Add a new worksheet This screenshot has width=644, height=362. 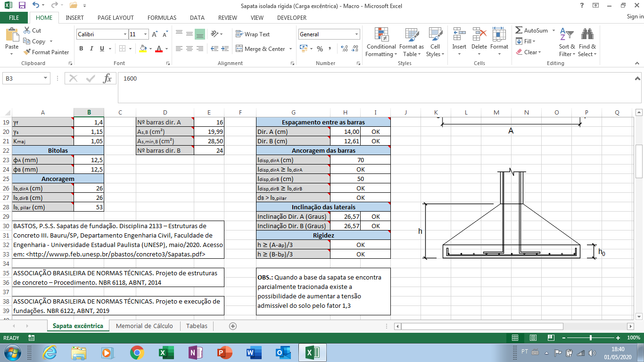point(232,326)
